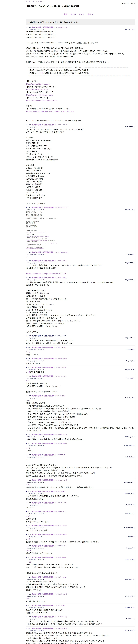The image size is (138, 644).
Task: Open the ▼ menu of post 0028
Action: coord(27,628)
